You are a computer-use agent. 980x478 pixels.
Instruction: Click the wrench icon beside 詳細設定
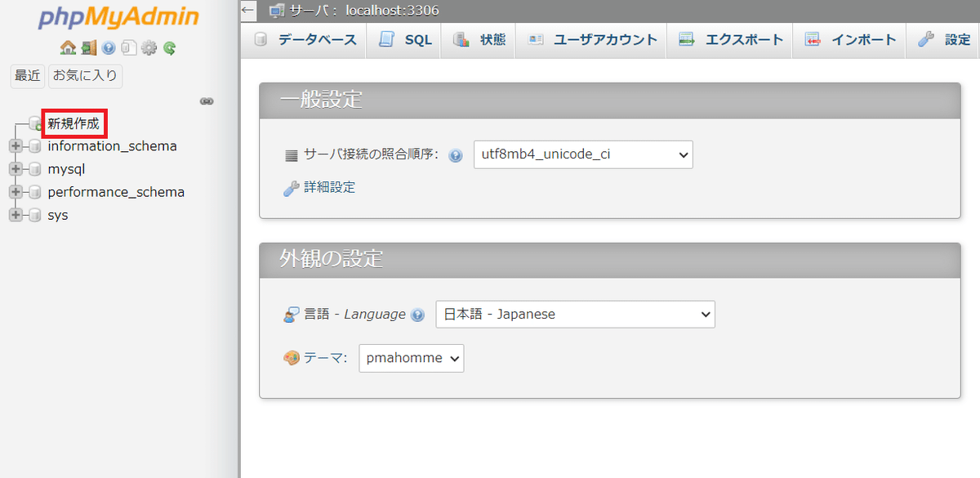tap(292, 188)
